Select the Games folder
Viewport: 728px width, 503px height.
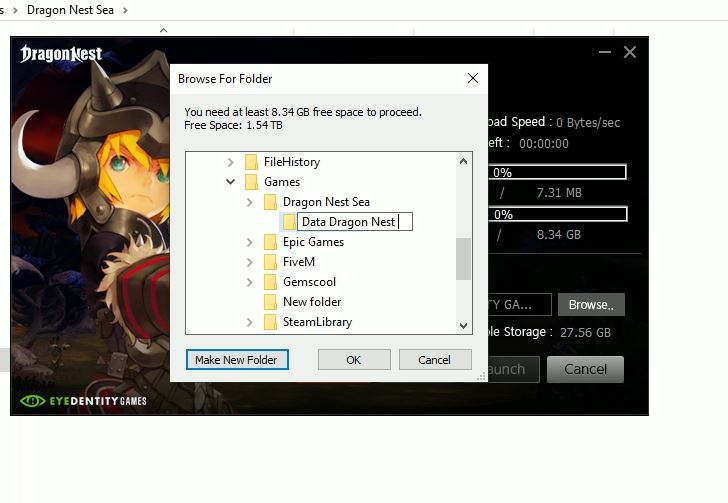pos(282,182)
